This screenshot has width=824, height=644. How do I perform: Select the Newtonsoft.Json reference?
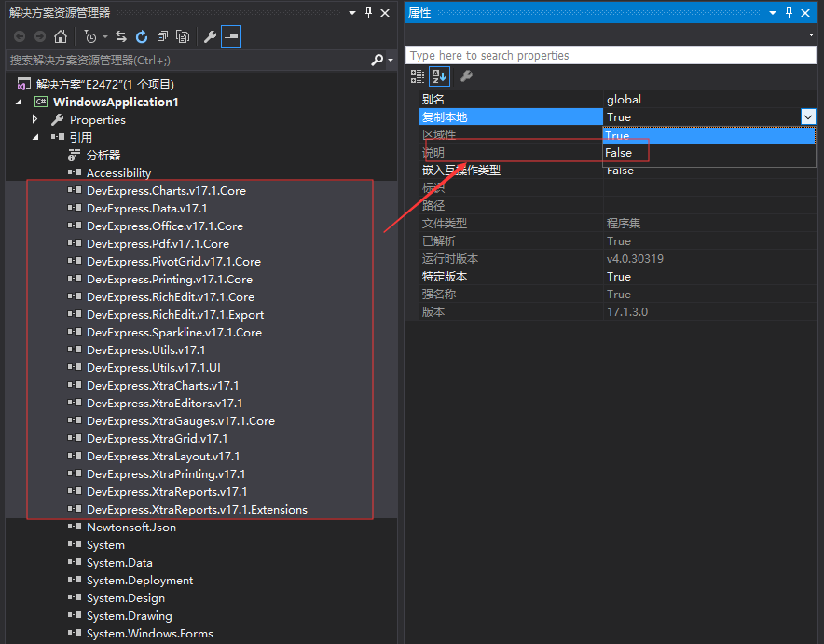coord(131,528)
